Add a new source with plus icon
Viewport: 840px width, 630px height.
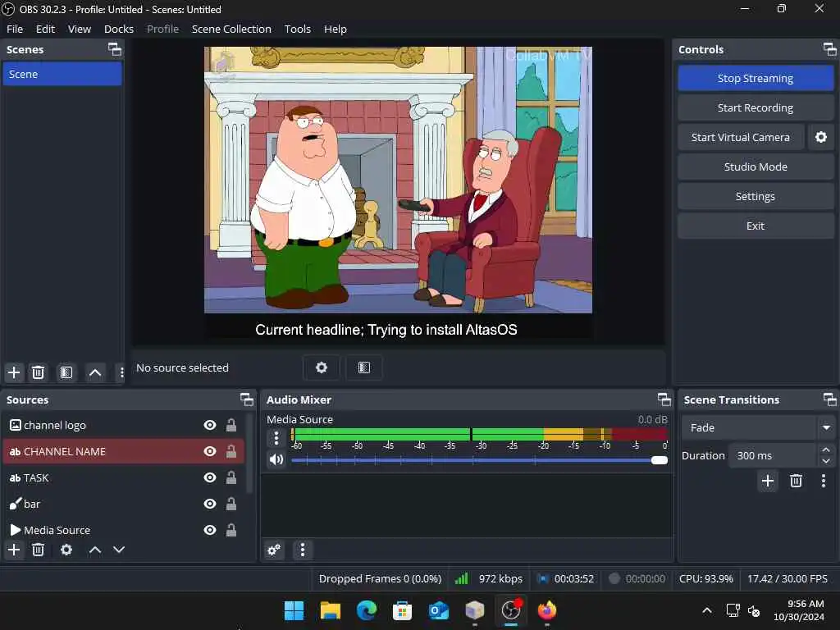point(14,550)
